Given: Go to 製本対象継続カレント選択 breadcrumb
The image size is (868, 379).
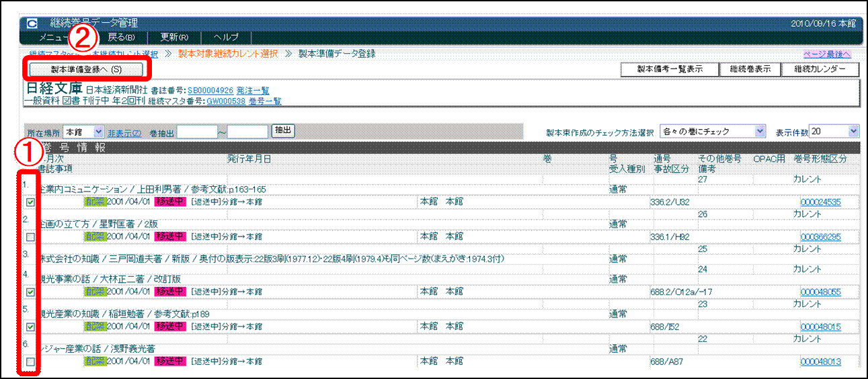Looking at the screenshot, I should coord(228,54).
